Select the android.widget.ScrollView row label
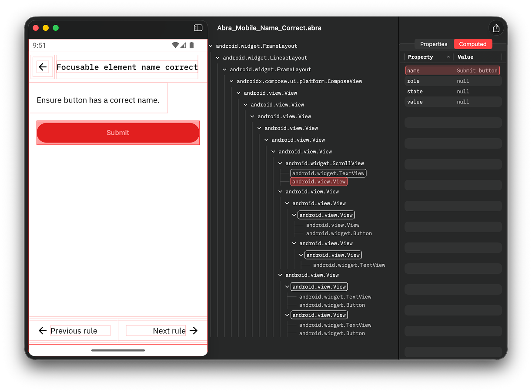 click(325, 163)
